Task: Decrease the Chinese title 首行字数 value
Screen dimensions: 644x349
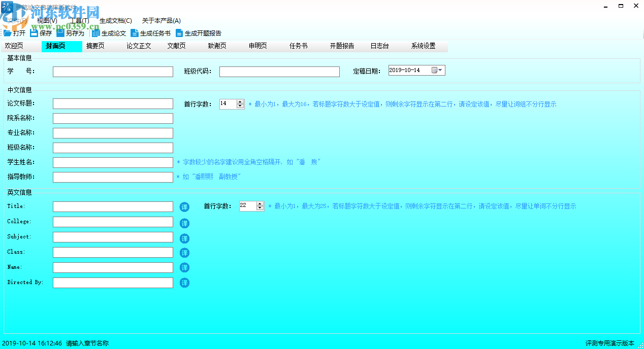Action: pos(240,106)
